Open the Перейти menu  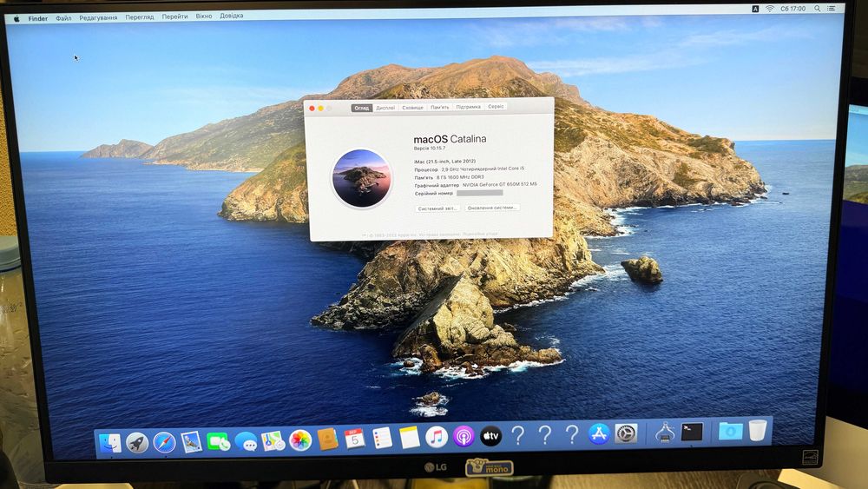pos(174,17)
